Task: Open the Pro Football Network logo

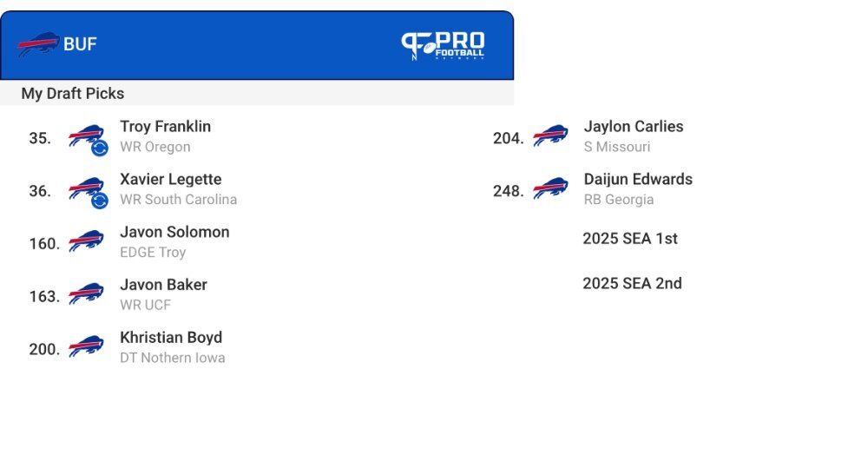Action: (x=443, y=45)
